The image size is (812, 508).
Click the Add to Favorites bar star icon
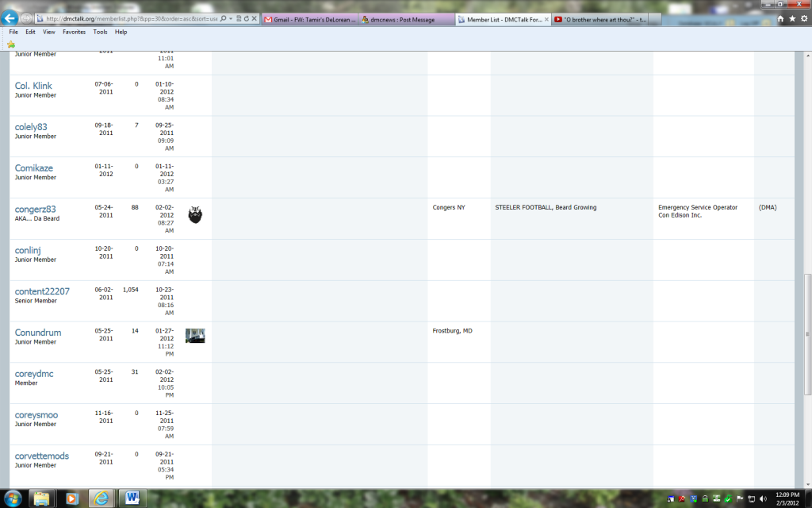point(11,44)
